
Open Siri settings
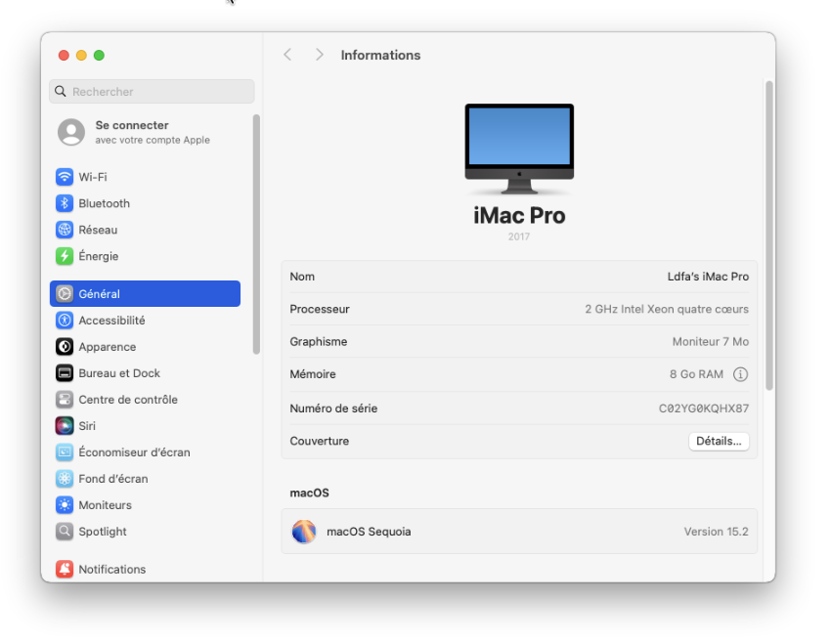[x=145, y=426]
